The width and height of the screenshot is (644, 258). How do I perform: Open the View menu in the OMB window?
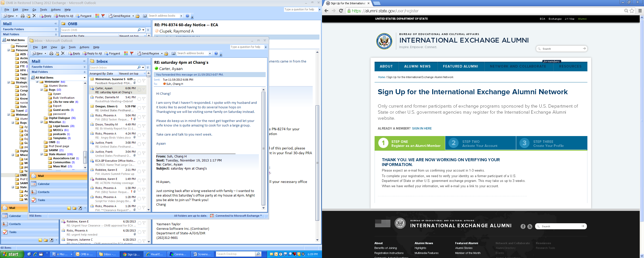(25, 10)
